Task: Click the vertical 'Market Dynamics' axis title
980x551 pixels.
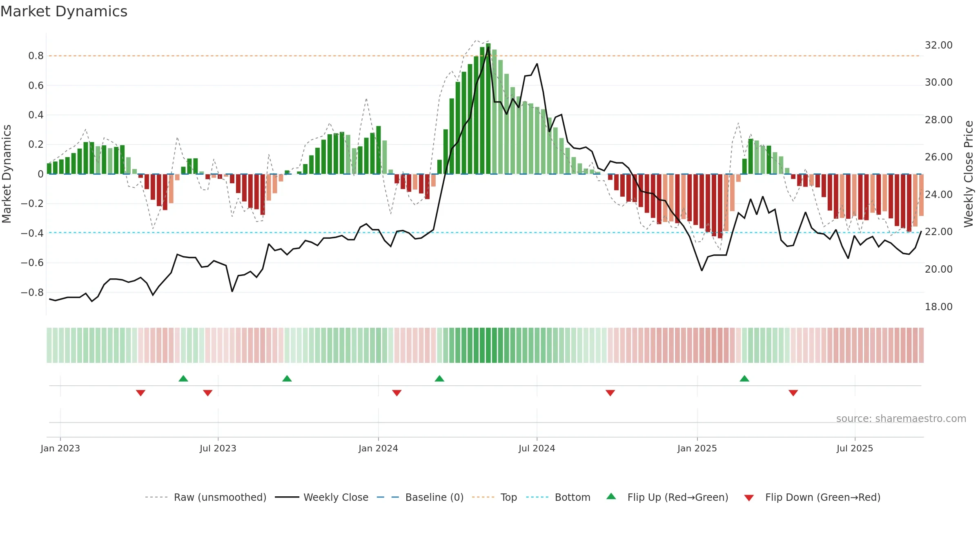Action: 7,174
